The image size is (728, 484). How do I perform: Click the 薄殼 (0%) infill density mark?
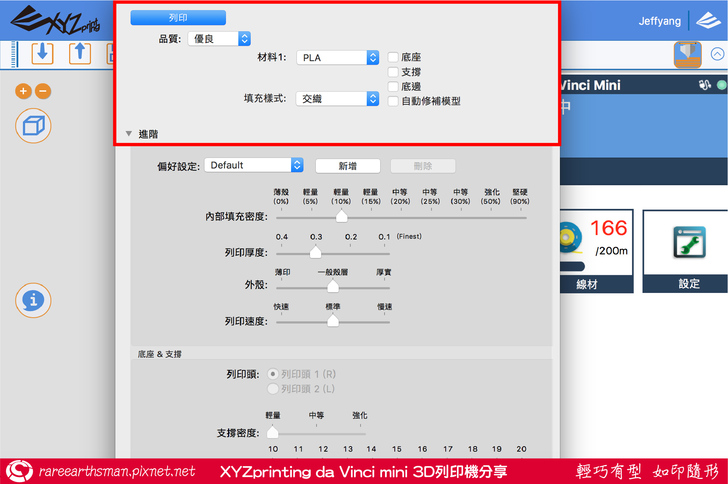click(281, 196)
